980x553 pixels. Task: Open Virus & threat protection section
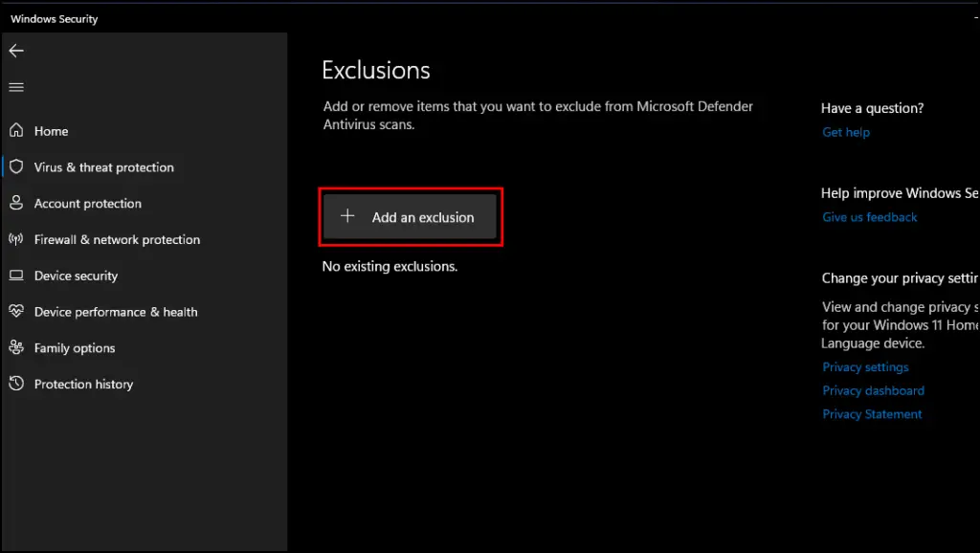pos(103,167)
